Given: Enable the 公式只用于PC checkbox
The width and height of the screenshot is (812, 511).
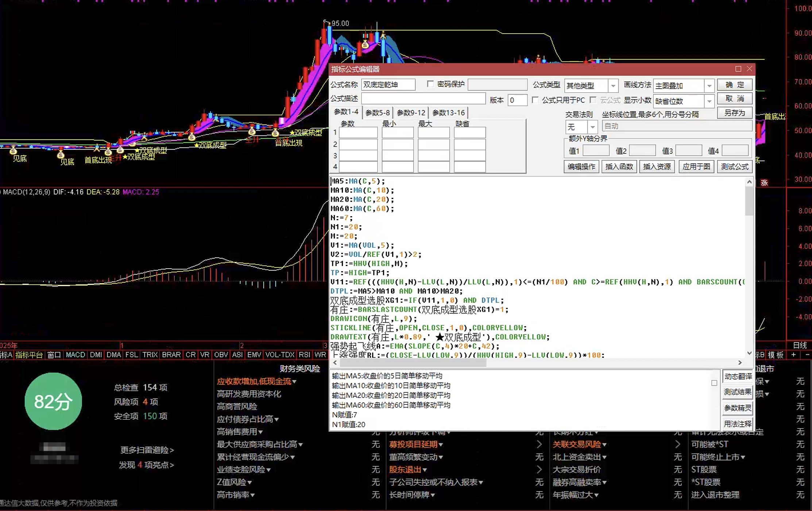Looking at the screenshot, I should point(535,100).
